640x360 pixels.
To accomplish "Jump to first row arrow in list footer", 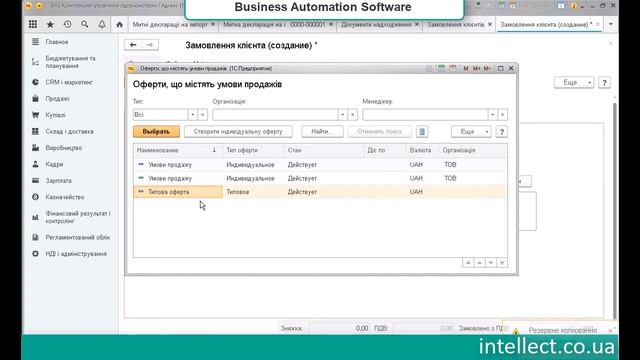I will 468,263.
